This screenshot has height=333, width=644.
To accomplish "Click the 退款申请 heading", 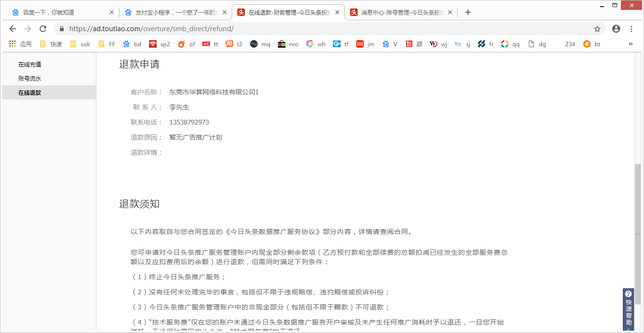I will (x=139, y=64).
